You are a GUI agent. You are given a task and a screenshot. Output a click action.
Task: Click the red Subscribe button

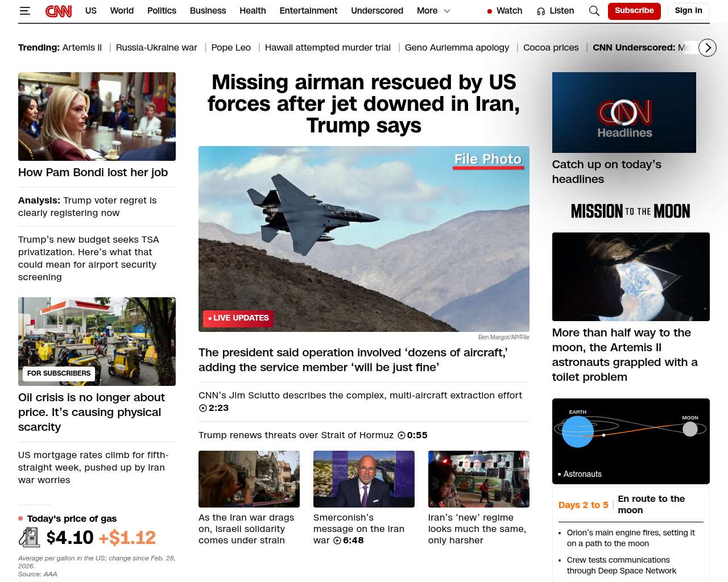pyautogui.click(x=634, y=11)
